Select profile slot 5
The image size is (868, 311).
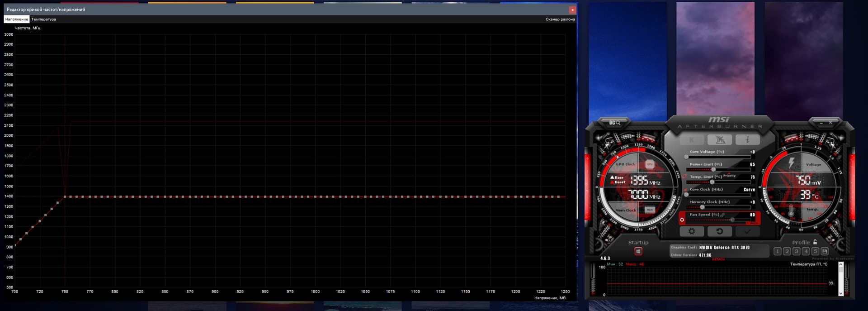coord(815,251)
